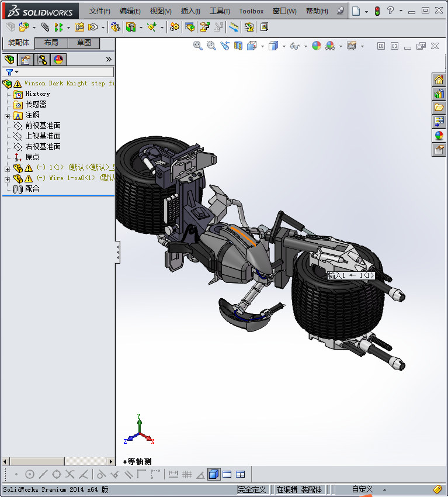The height and width of the screenshot is (497, 448).
Task: Open the Insert Components dropdown arrow
Action: [x=34, y=28]
